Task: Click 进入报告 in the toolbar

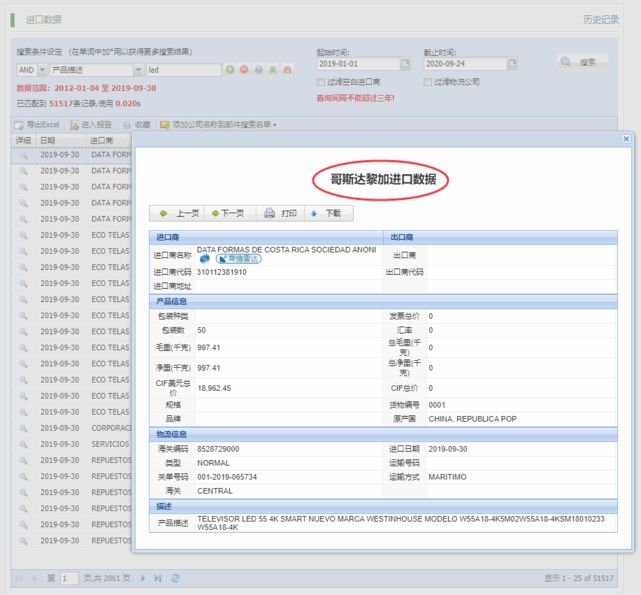Action: click(x=90, y=125)
